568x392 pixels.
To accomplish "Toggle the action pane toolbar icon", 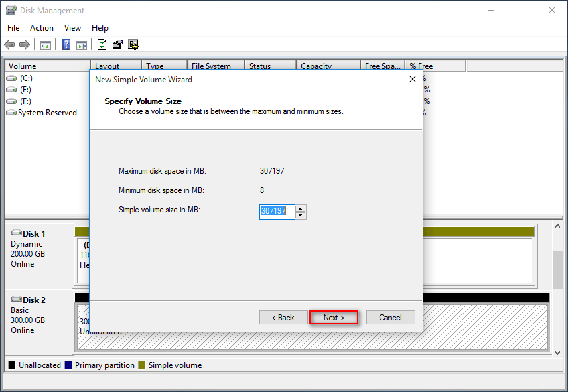I will click(x=82, y=45).
